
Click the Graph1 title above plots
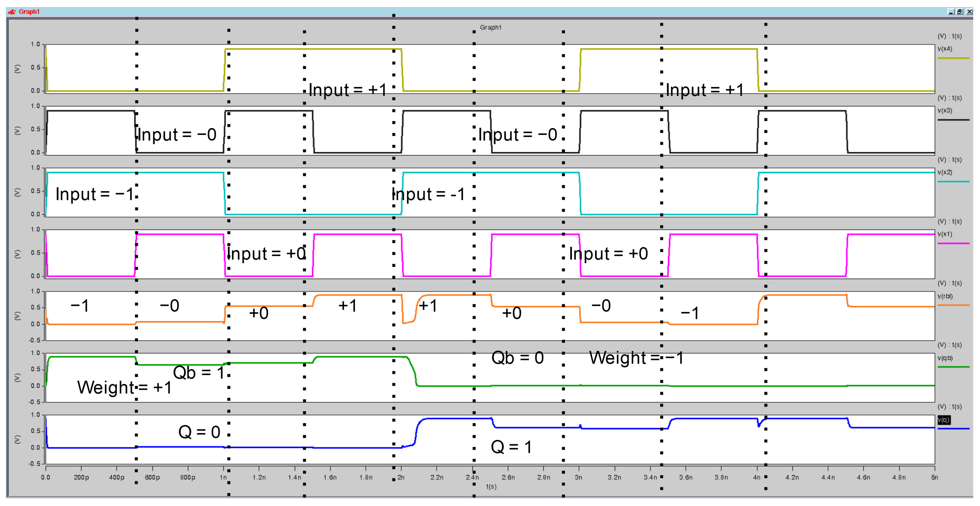[491, 27]
